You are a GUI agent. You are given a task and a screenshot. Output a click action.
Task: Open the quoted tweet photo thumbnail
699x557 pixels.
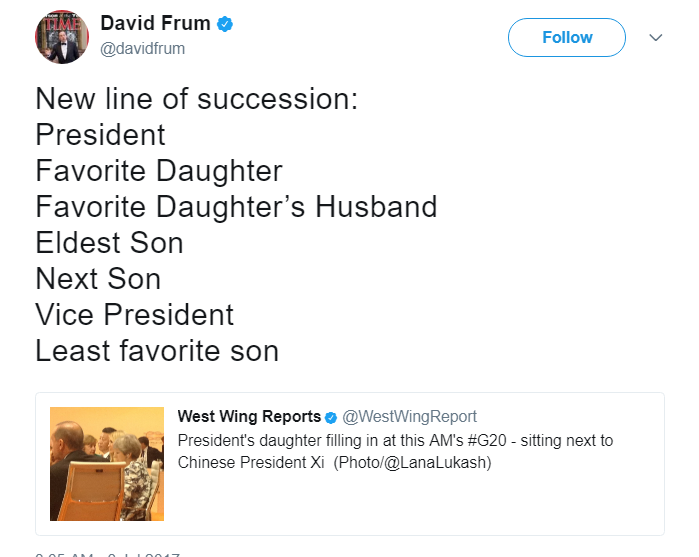tap(107, 463)
